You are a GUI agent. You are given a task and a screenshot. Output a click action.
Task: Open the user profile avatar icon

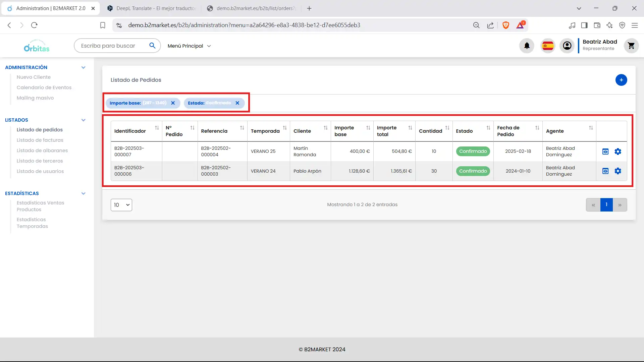click(x=567, y=46)
